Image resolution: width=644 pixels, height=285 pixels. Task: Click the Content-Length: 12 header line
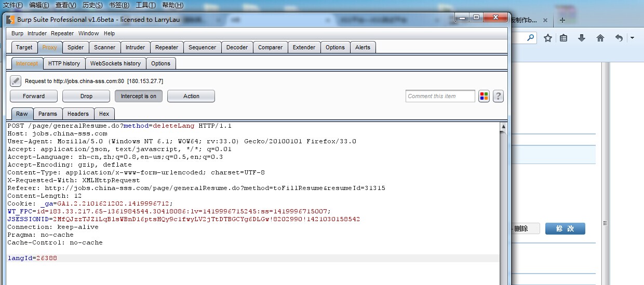tap(45, 196)
